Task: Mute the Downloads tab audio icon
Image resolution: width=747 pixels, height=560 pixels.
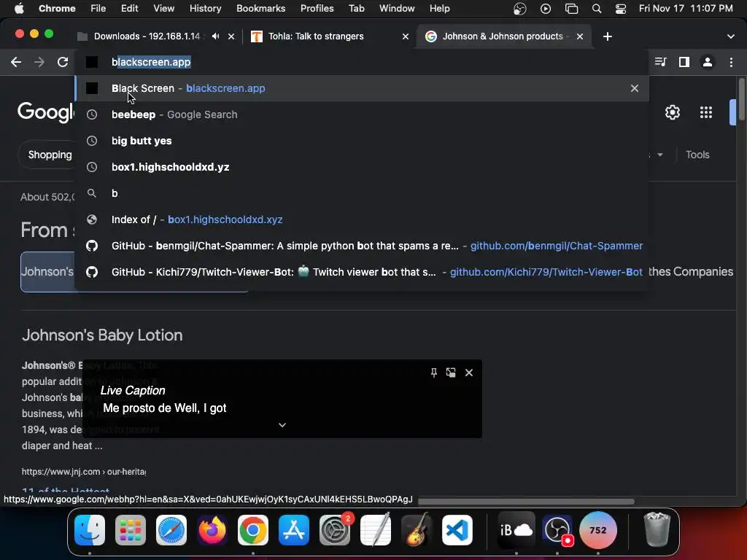Action: pyautogui.click(x=215, y=36)
